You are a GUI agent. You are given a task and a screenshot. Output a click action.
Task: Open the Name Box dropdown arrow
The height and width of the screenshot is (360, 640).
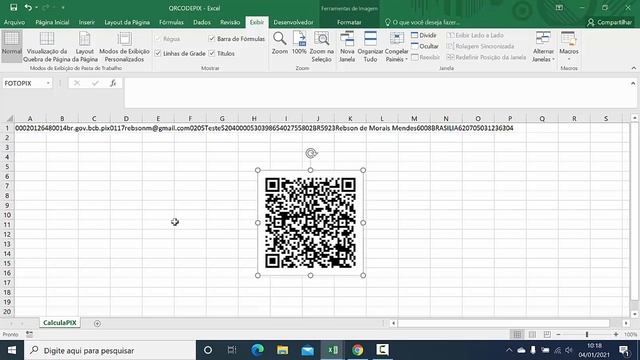click(48, 83)
